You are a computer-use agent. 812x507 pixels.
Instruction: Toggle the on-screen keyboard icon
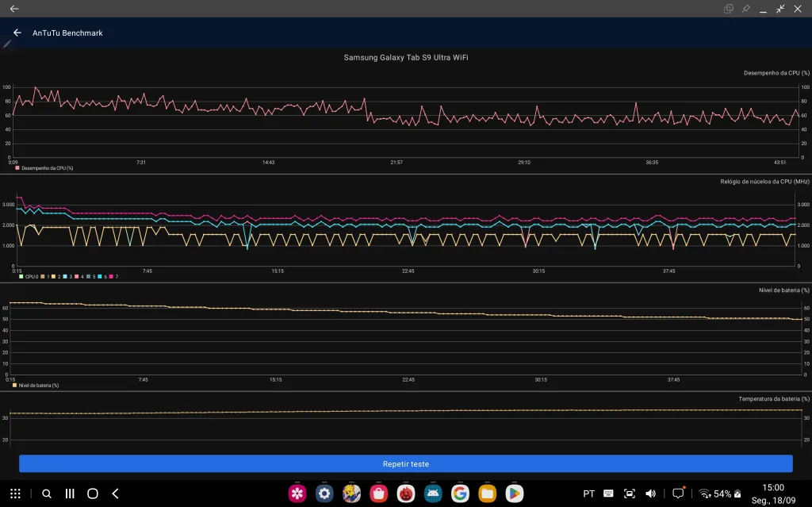(608, 494)
